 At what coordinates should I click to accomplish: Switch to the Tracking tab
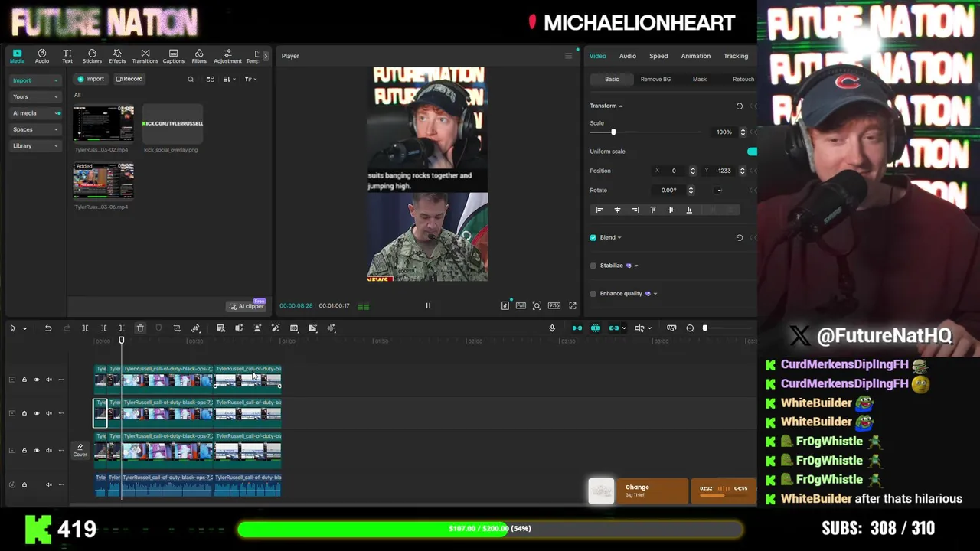click(x=736, y=56)
